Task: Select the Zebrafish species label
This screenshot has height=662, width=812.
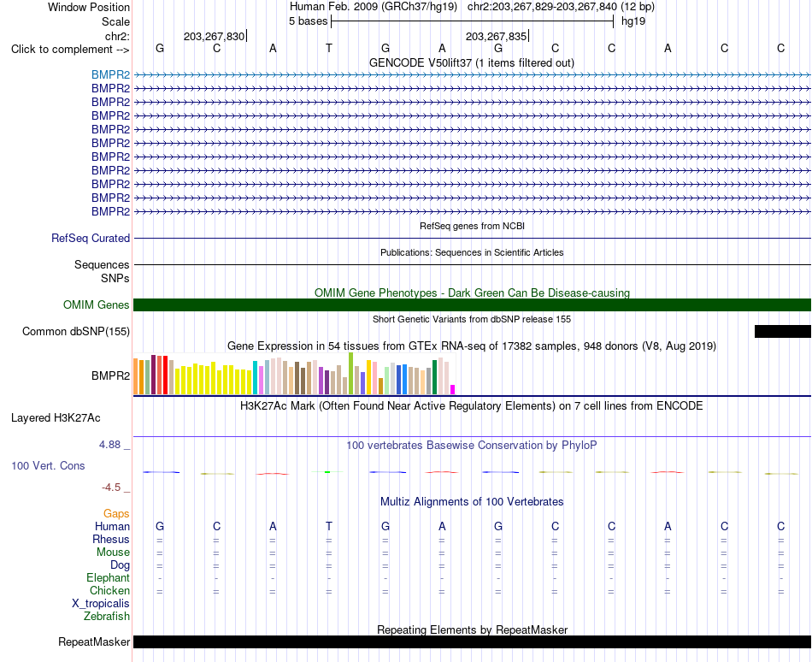Action: (x=107, y=617)
